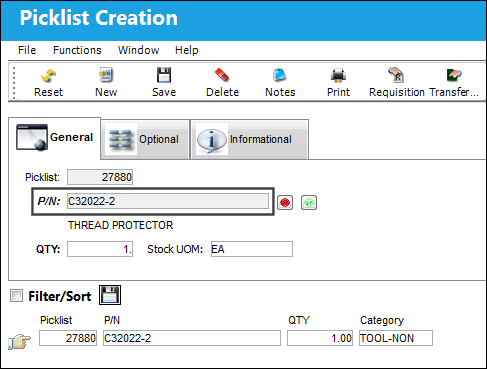Select the 1.00 QTY cell in the grid

coord(320,338)
